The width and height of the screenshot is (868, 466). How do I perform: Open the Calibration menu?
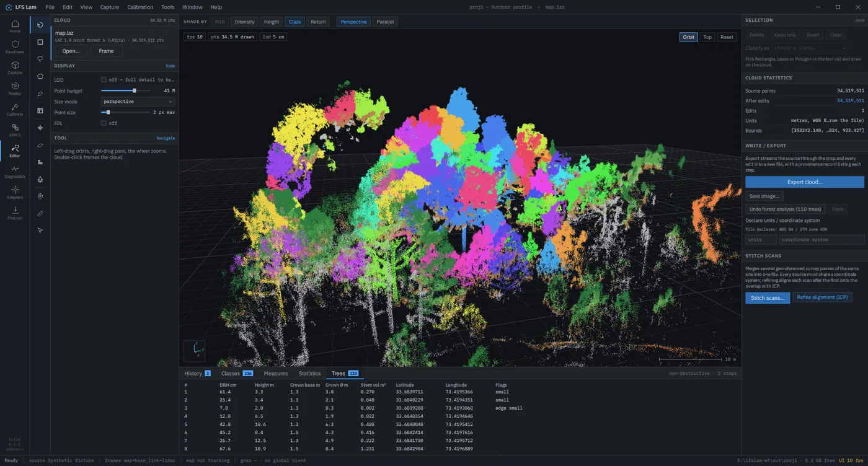tap(140, 7)
